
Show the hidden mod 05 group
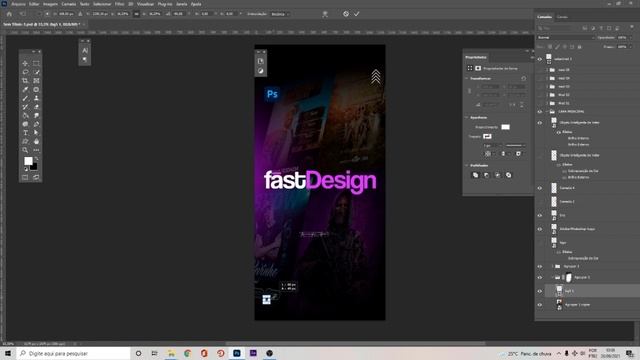pos(540,70)
